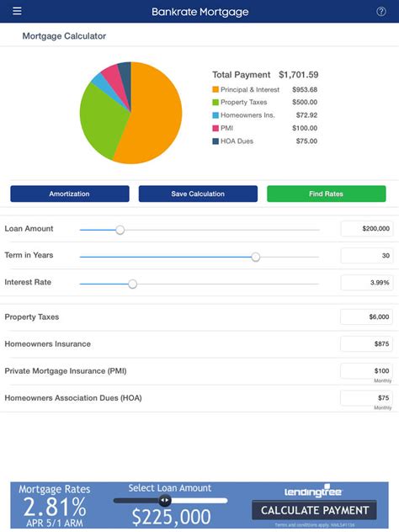Click the Private Mortgage Insurance (PMI) label
This screenshot has width=399, height=532.
pos(66,371)
